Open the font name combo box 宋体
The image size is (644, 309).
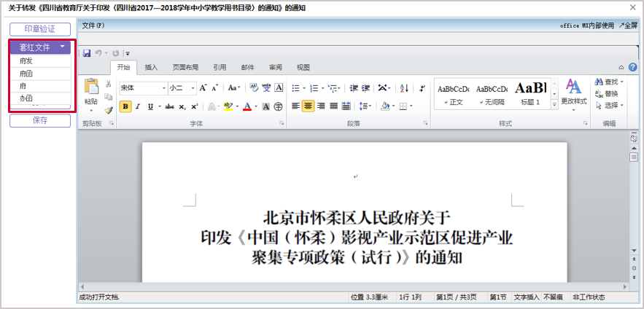coord(144,87)
